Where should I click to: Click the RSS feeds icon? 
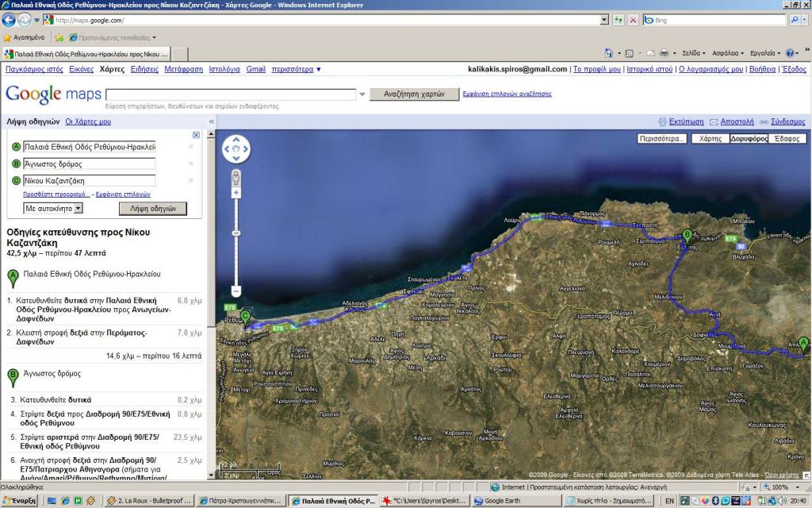(629, 53)
